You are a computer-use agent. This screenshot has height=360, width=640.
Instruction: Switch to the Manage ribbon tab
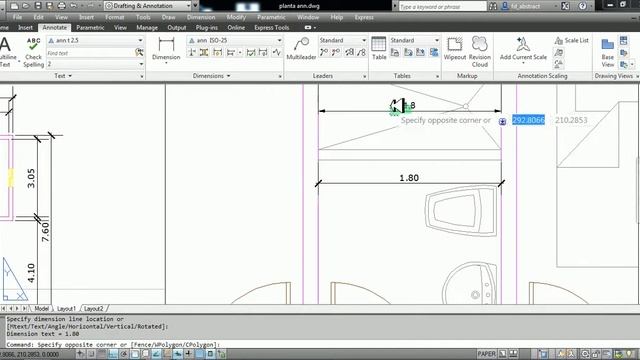147,27
